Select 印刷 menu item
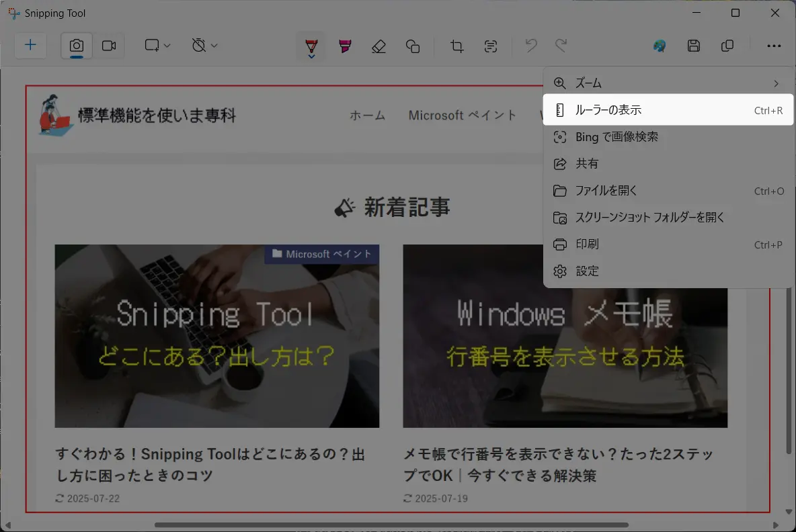 click(668, 245)
